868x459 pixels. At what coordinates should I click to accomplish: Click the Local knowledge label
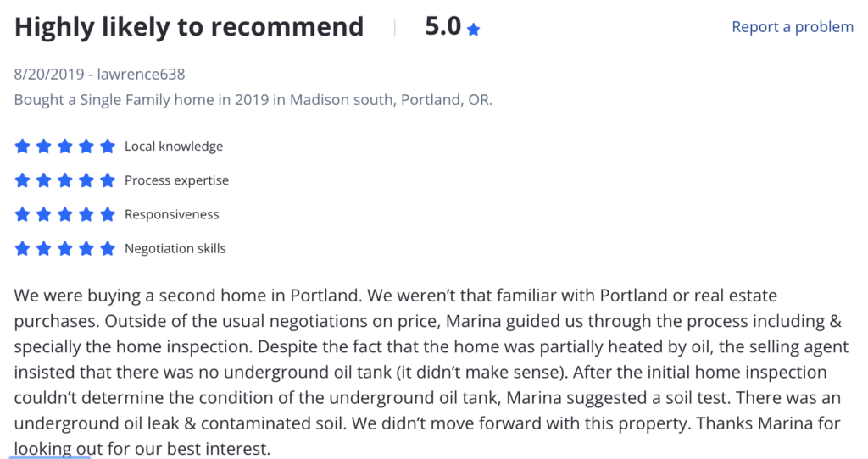174,147
